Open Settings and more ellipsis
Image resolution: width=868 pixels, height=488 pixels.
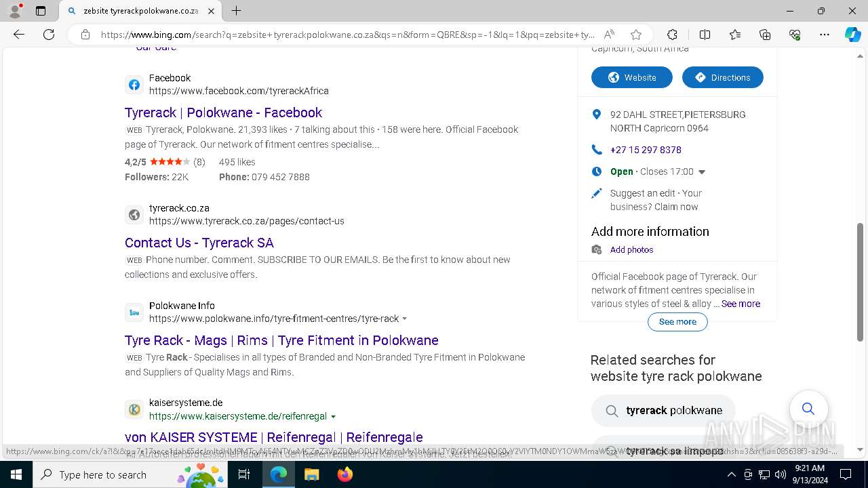tap(825, 35)
